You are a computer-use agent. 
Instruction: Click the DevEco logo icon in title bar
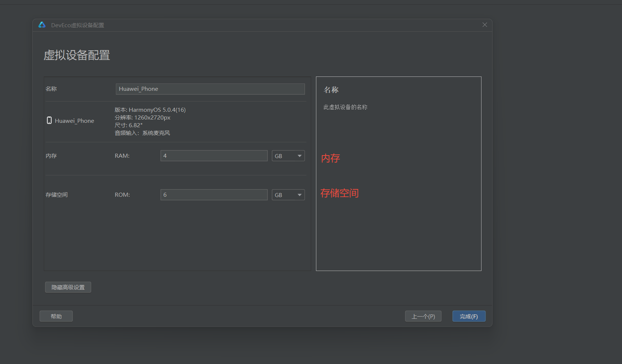pos(42,25)
